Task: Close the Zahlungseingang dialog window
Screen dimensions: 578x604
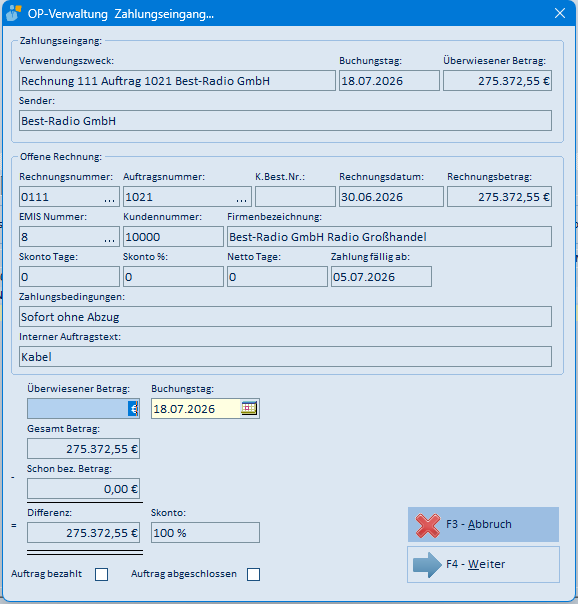Action: point(560,13)
